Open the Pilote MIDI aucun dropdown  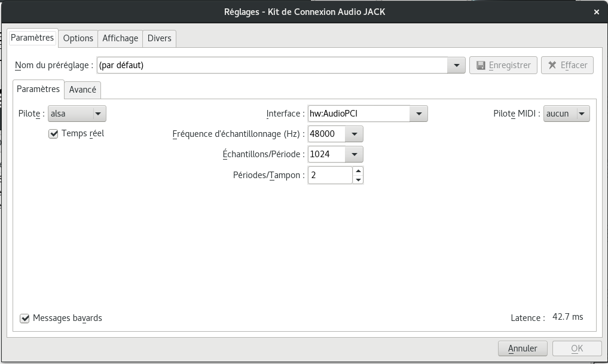pyautogui.click(x=567, y=114)
